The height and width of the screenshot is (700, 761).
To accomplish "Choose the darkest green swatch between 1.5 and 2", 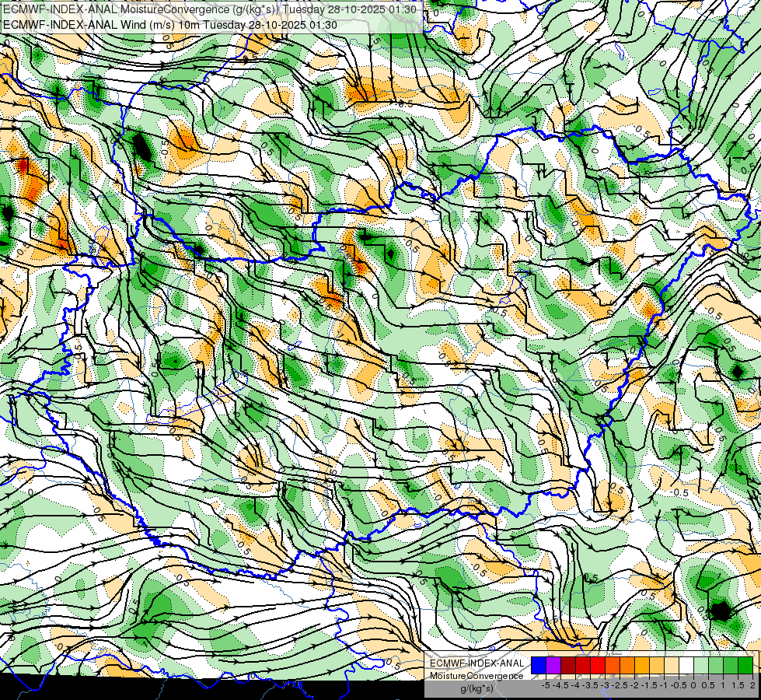I will (x=745, y=665).
